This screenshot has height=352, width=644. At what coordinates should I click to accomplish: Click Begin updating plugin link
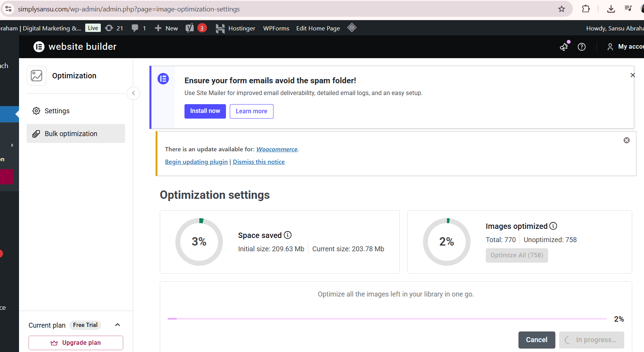coord(196,162)
